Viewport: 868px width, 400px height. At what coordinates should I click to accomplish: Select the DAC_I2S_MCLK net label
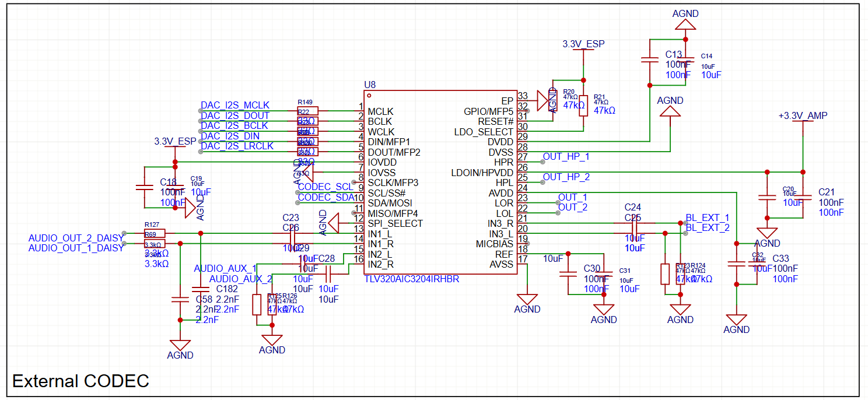[235, 106]
